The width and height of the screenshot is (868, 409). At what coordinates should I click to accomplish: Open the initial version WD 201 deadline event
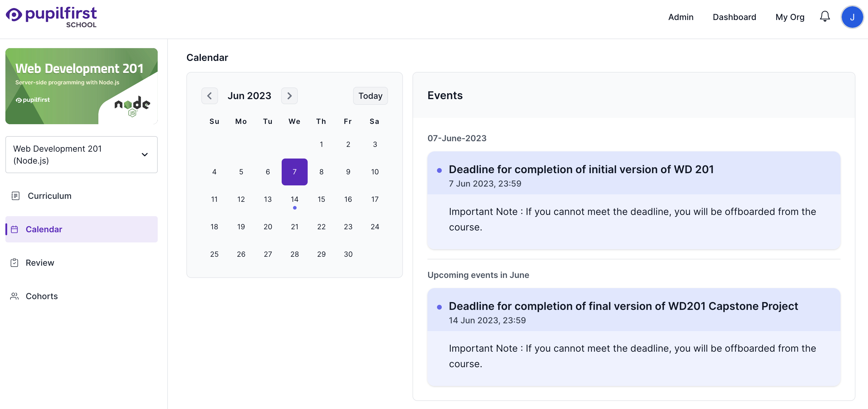[581, 169]
